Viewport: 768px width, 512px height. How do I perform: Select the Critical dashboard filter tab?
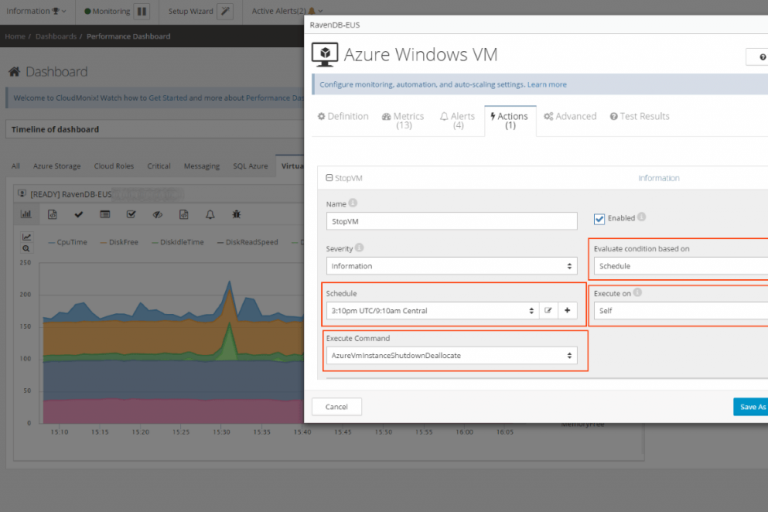point(159,166)
